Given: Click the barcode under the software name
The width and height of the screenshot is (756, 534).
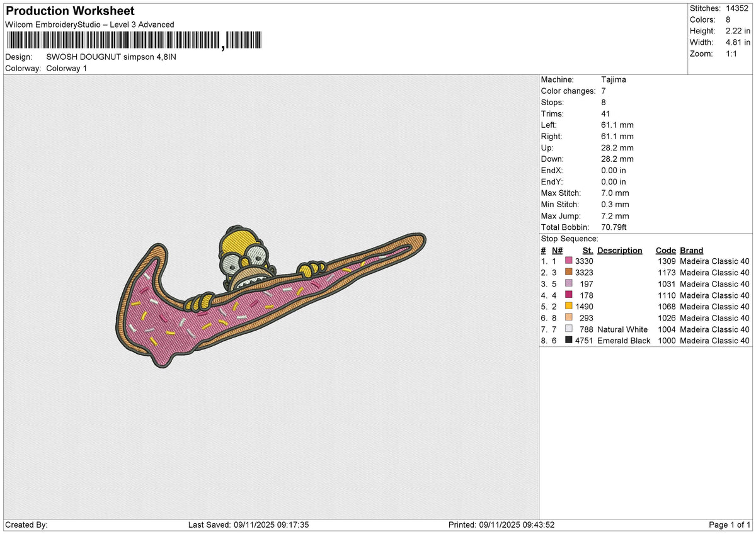Looking at the screenshot, I should click(x=134, y=41).
